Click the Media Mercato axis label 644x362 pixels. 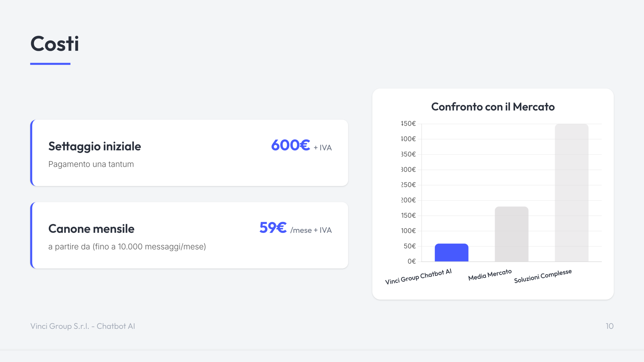pyautogui.click(x=490, y=275)
